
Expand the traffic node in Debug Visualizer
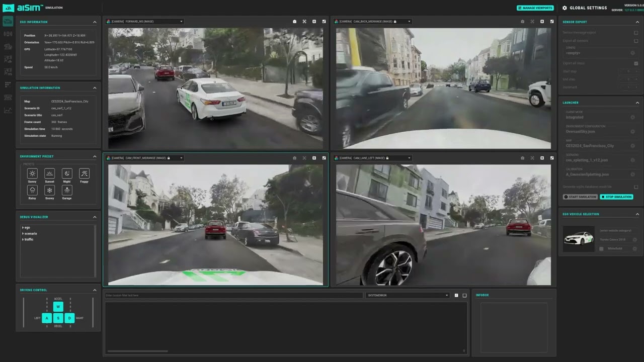pyautogui.click(x=23, y=239)
